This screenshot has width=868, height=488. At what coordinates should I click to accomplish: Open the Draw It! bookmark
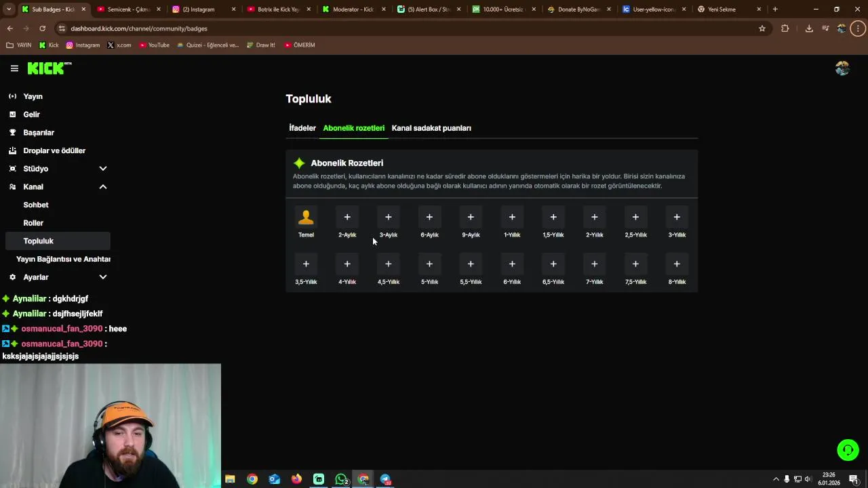coord(261,45)
